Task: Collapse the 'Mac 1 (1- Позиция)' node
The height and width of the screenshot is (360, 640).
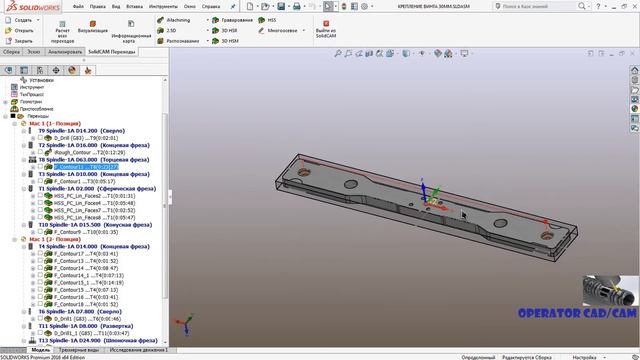Action: (x=15, y=123)
